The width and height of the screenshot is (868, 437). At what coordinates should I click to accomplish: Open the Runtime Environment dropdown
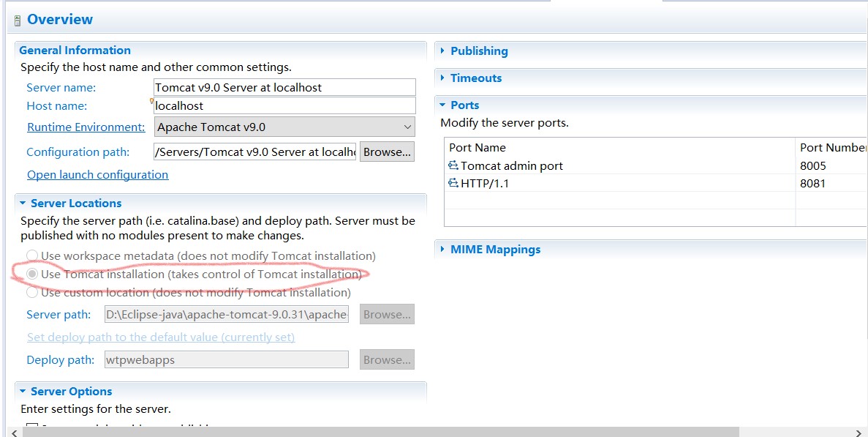284,127
